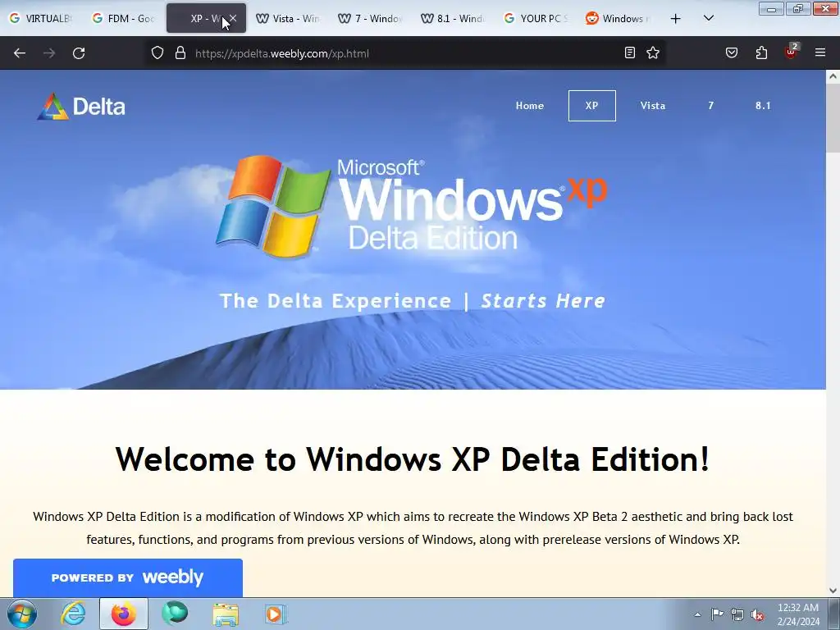840x630 pixels.
Task: Open the 8.1 nav link
Action: point(763,106)
